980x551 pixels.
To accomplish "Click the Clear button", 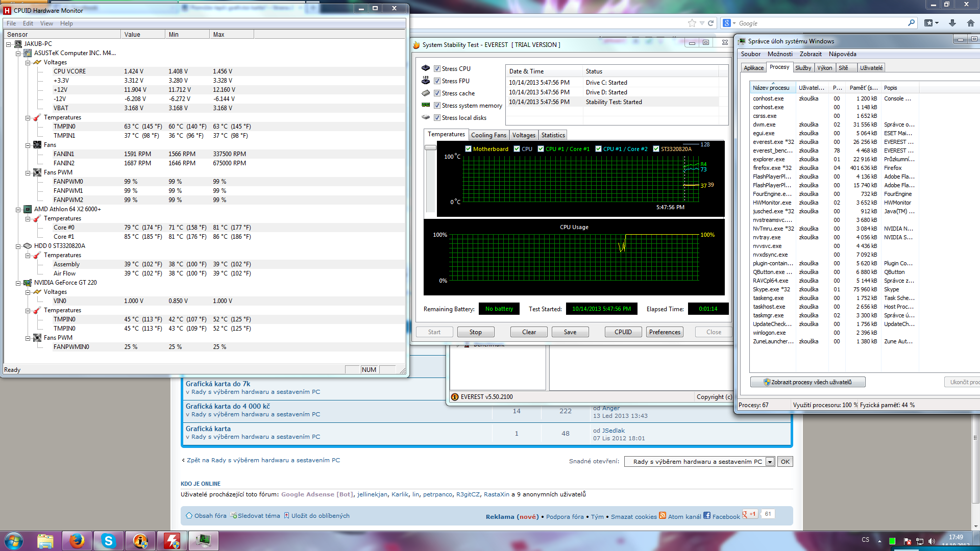I will tap(529, 332).
